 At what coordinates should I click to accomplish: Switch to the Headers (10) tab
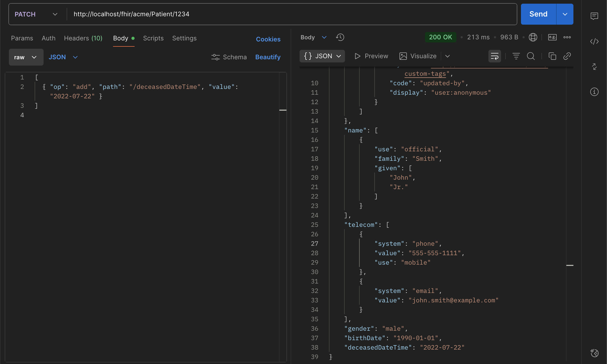coord(83,38)
